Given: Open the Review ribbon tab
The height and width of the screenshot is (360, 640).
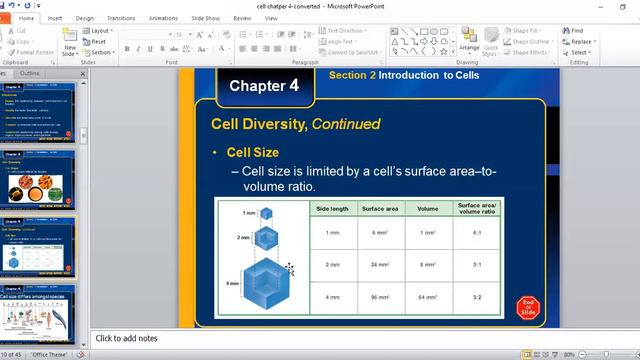Looking at the screenshot, I should [242, 18].
